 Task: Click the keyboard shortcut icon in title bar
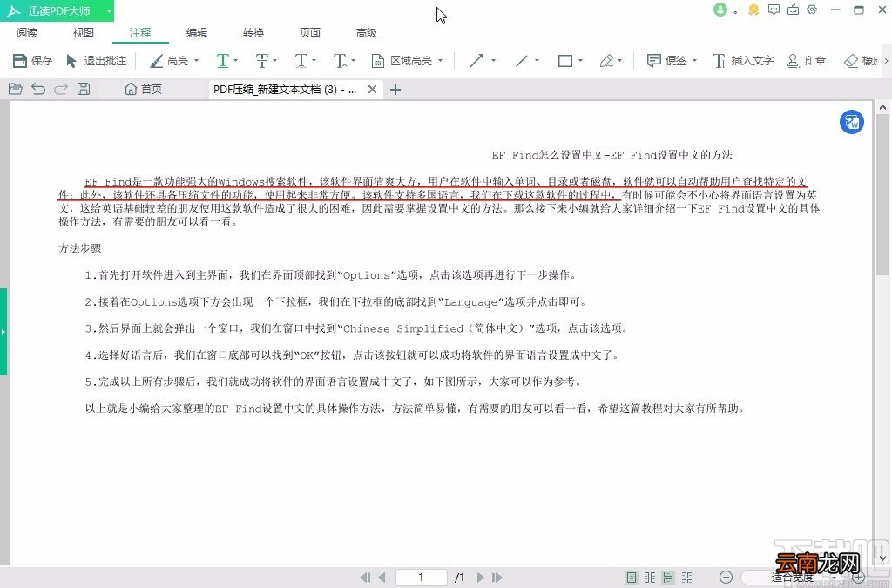tap(793, 10)
